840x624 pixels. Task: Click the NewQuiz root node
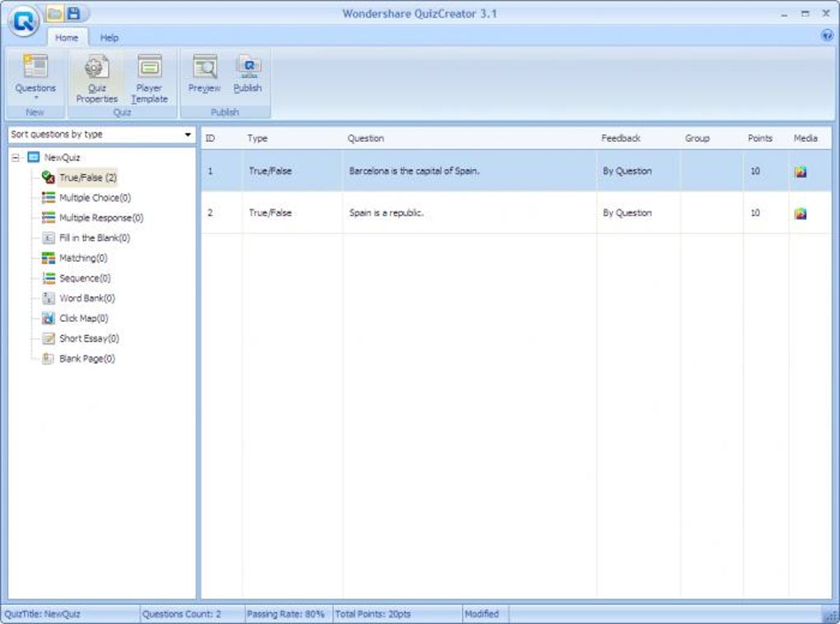tap(62, 157)
